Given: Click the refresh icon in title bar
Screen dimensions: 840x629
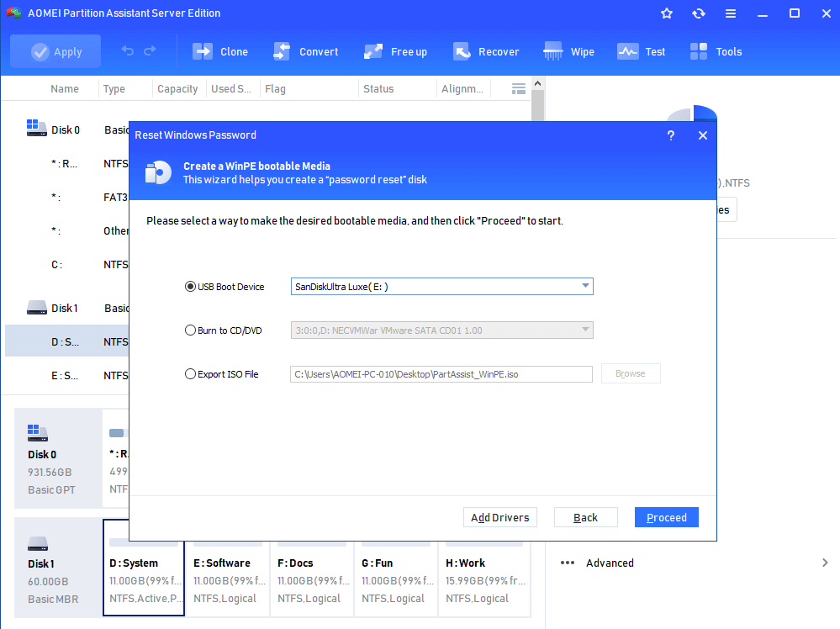Looking at the screenshot, I should [x=699, y=13].
